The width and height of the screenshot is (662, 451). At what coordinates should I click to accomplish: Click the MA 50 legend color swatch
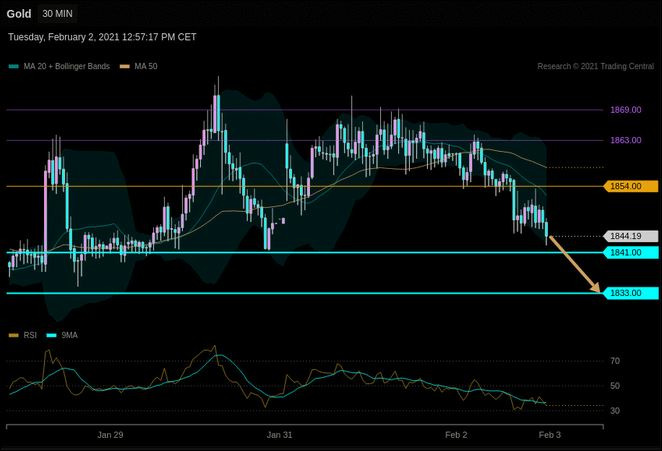pos(125,66)
